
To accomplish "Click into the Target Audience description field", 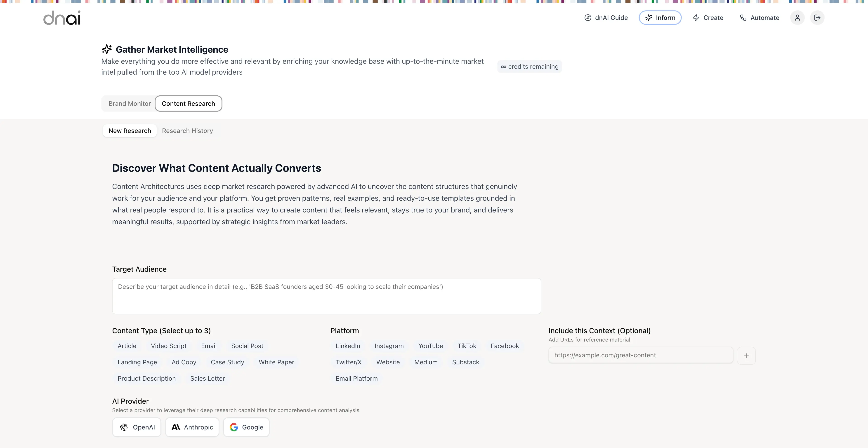I will [x=326, y=296].
